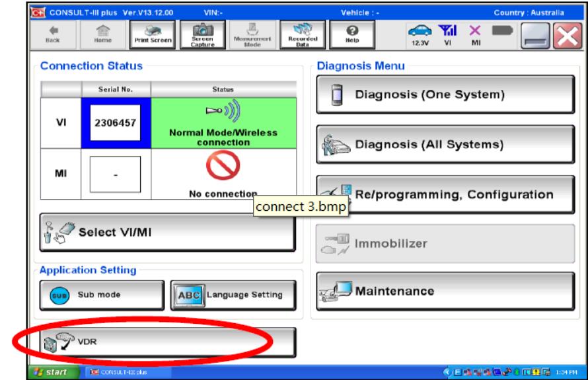
Task: Click the ABC language icon
Action: point(189,295)
